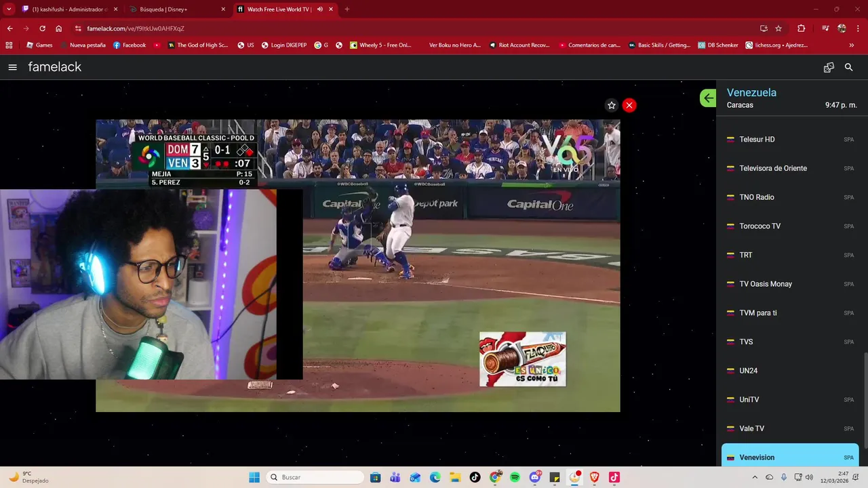The image size is (868, 488).
Task: Open volume control in system tray
Action: [x=808, y=477]
